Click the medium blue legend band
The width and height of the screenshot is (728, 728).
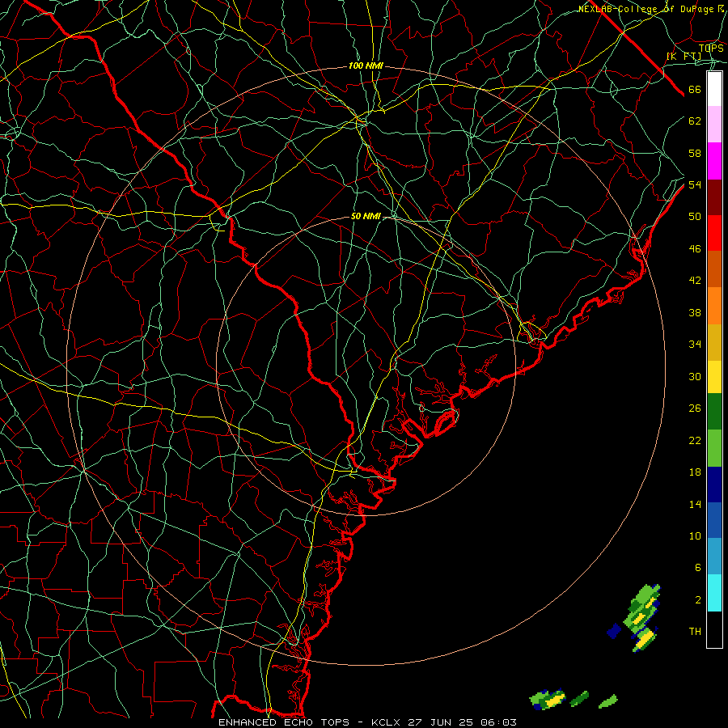point(714,520)
